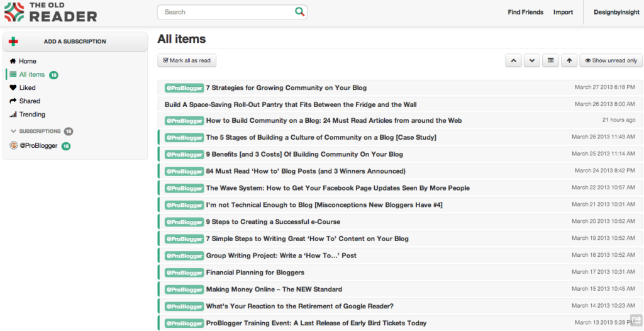
Task: Click The Old Reader logo
Action: click(x=50, y=11)
